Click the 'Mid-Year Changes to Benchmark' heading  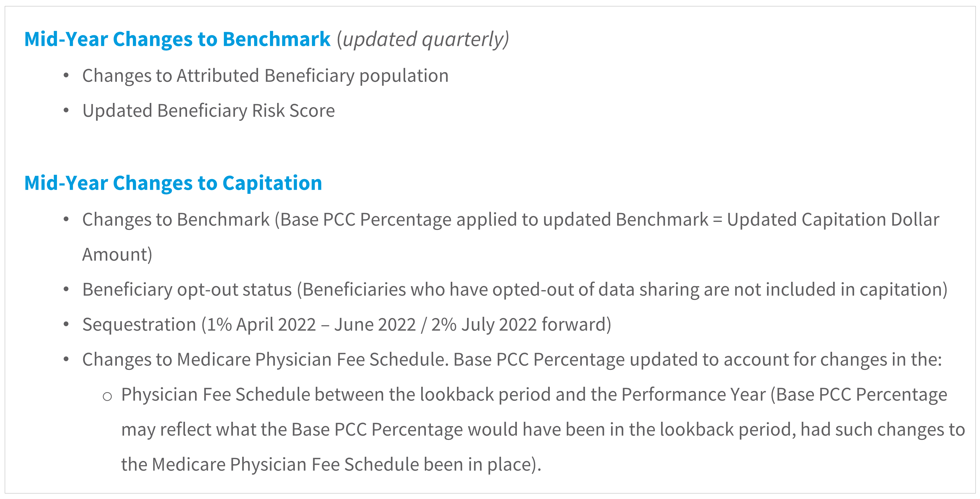tap(177, 39)
